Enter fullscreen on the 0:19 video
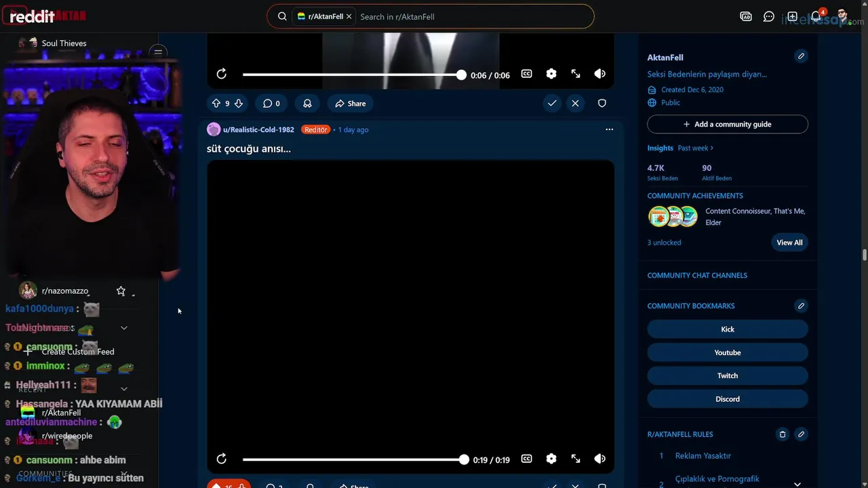 (576, 459)
